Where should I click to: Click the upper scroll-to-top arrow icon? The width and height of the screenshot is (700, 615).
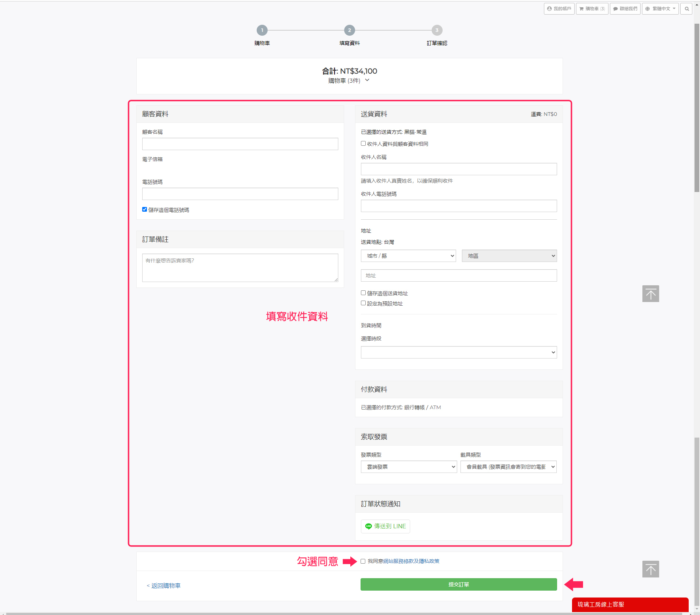(650, 294)
